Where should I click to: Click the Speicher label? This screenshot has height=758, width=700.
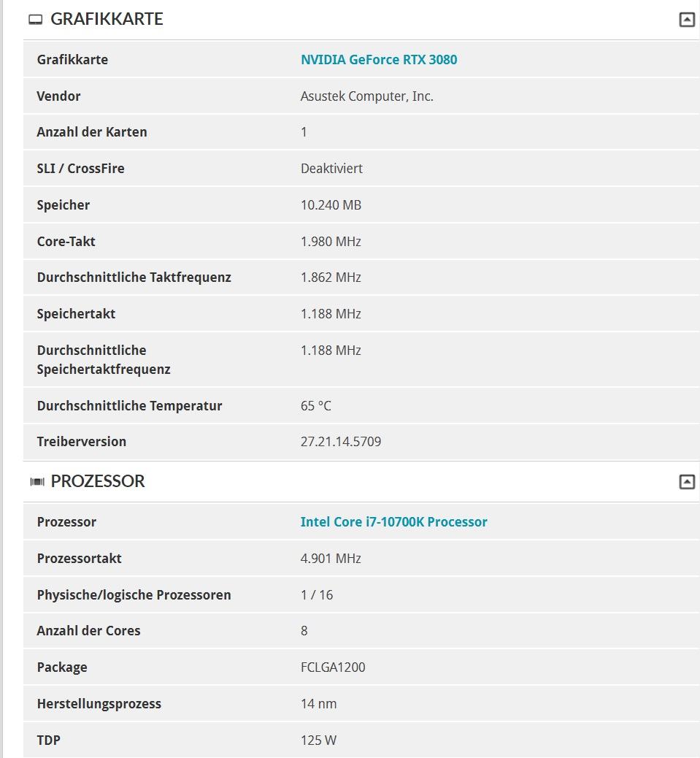pos(64,205)
